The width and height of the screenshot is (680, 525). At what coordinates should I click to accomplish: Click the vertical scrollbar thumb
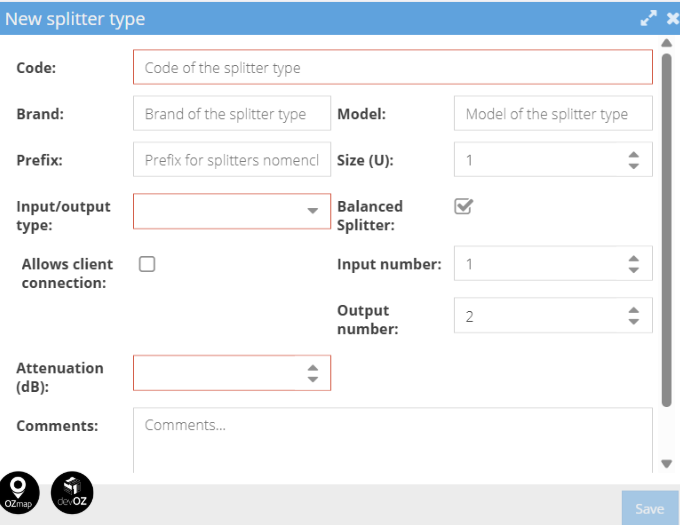(667, 230)
